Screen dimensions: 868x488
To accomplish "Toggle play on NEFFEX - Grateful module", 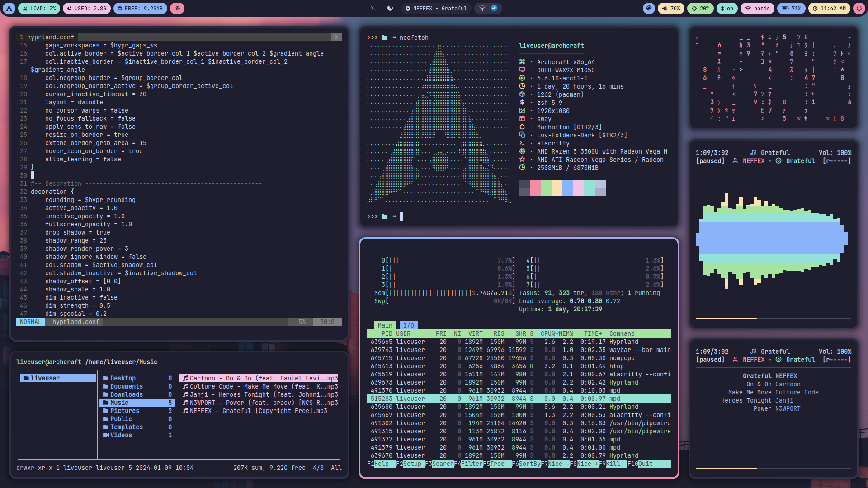I will 436,8.
